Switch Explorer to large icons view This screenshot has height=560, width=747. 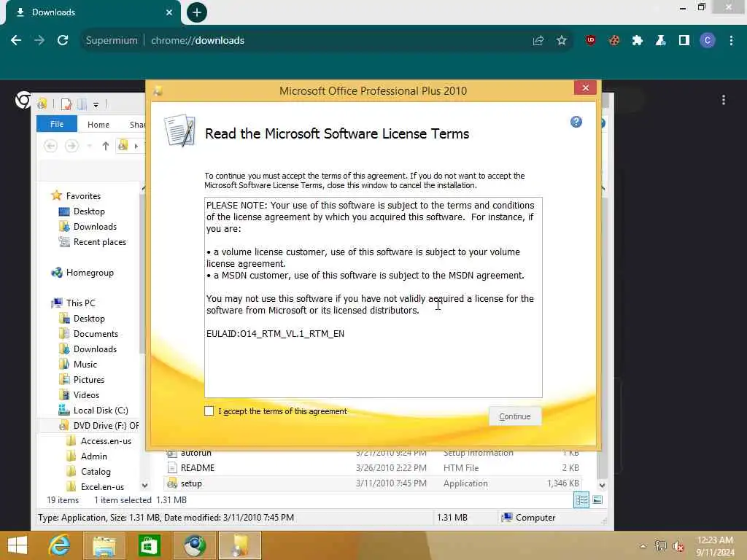coord(597,500)
